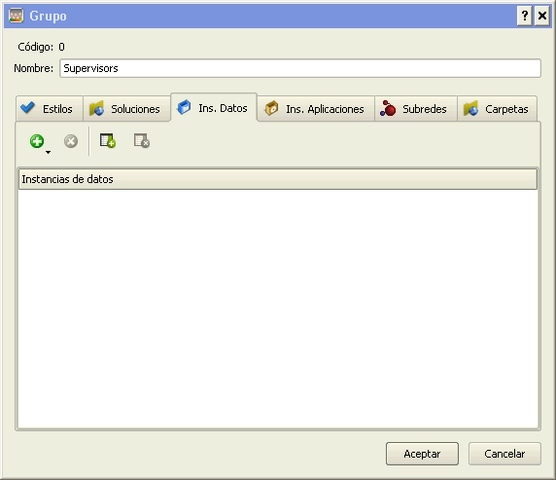The image size is (556, 480).
Task: Click the gray remove instance icon
Action: coord(71,141)
